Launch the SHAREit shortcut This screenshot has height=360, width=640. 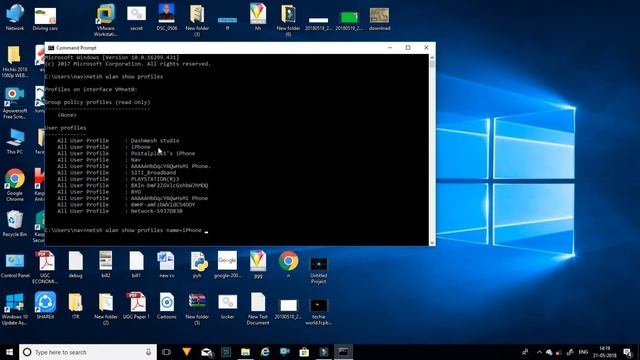pyautogui.click(x=45, y=305)
